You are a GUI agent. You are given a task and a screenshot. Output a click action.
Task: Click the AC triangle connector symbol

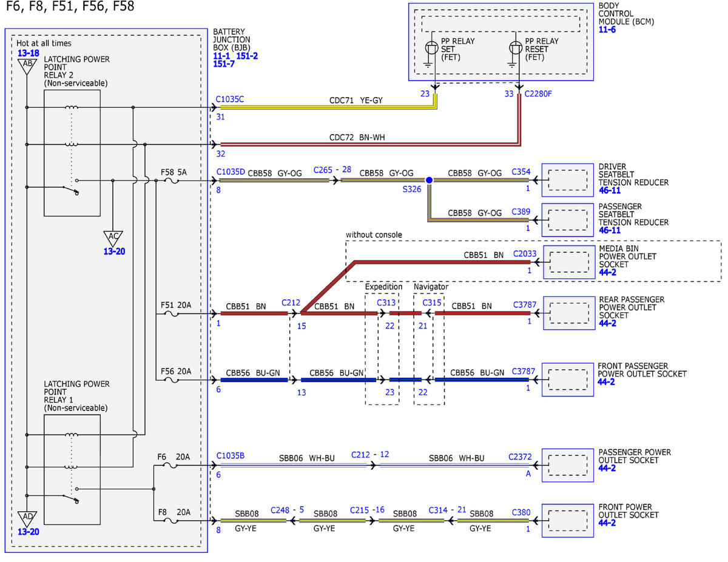[113, 238]
